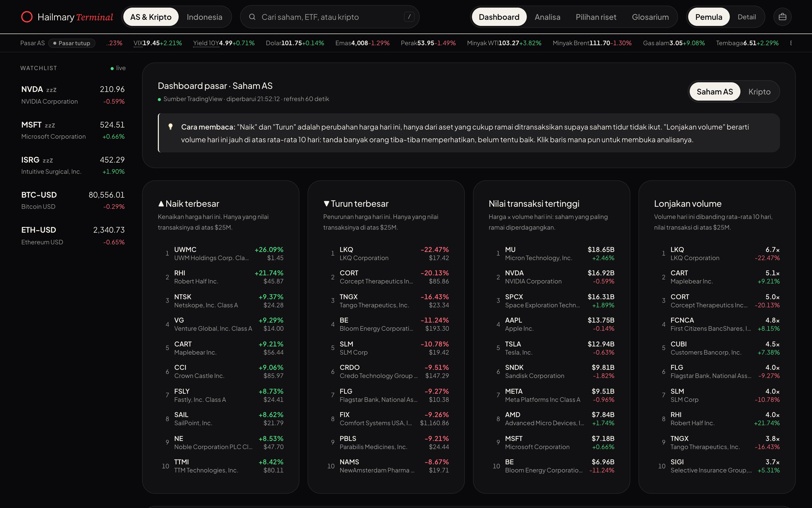Open NVDA in the watchlist
The width and height of the screenshot is (812, 508).
pyautogui.click(x=73, y=95)
